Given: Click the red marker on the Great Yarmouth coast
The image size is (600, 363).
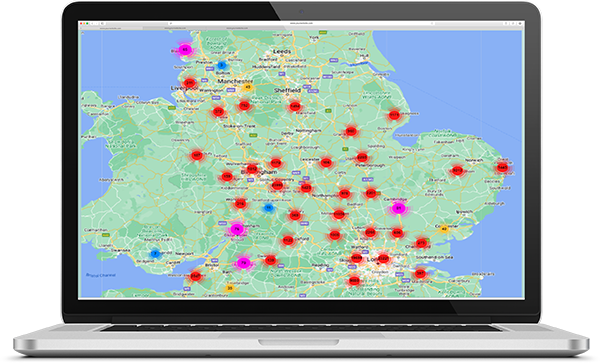Looking at the screenshot, I should 502,168.
